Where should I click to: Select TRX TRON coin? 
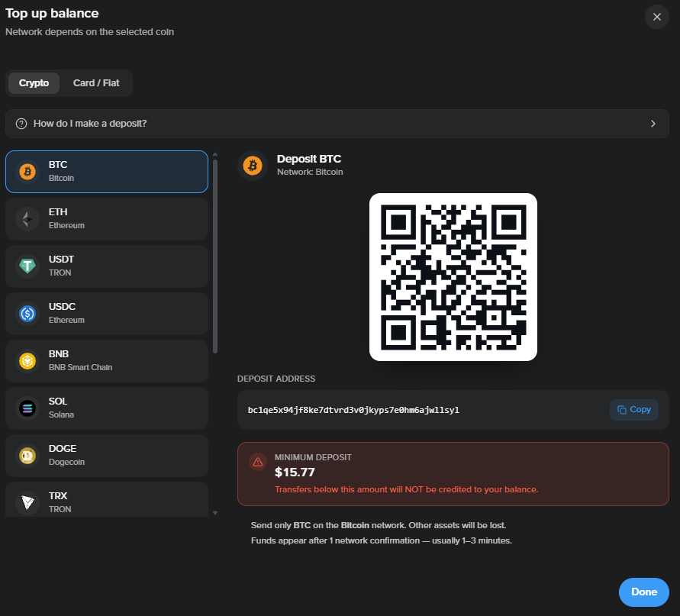point(107,499)
